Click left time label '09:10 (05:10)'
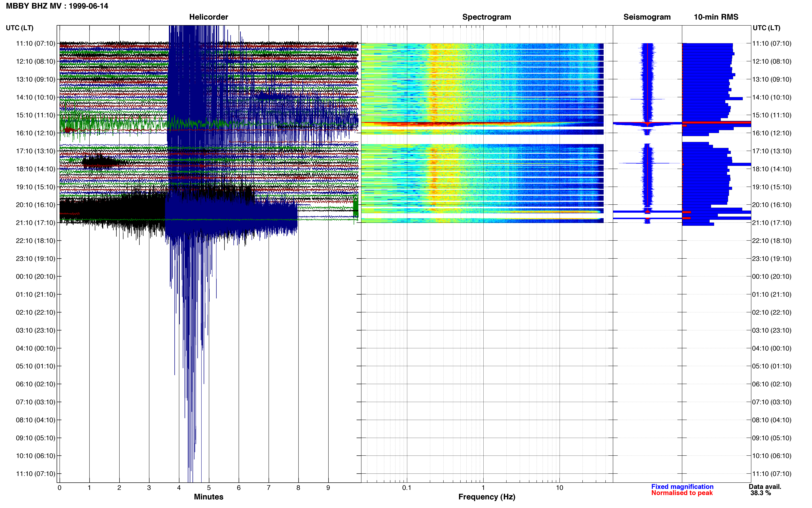Viewport: 812px width, 508px height. click(36, 438)
